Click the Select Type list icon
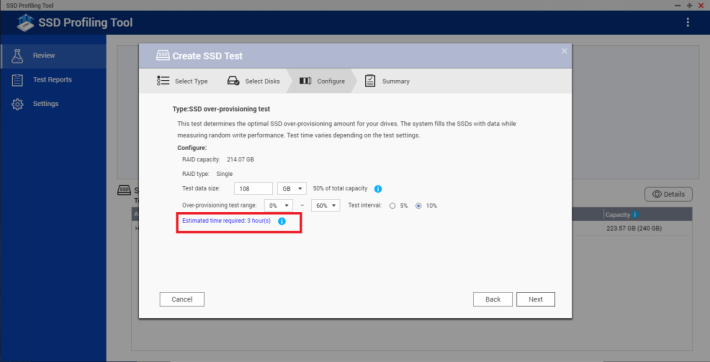The height and width of the screenshot is (362, 710). click(163, 81)
